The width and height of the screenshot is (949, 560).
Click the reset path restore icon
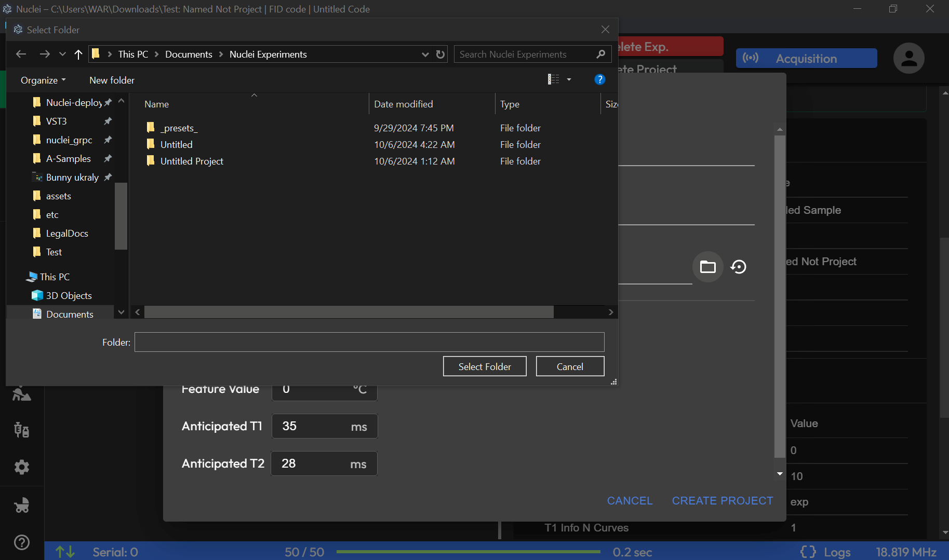[x=738, y=267]
